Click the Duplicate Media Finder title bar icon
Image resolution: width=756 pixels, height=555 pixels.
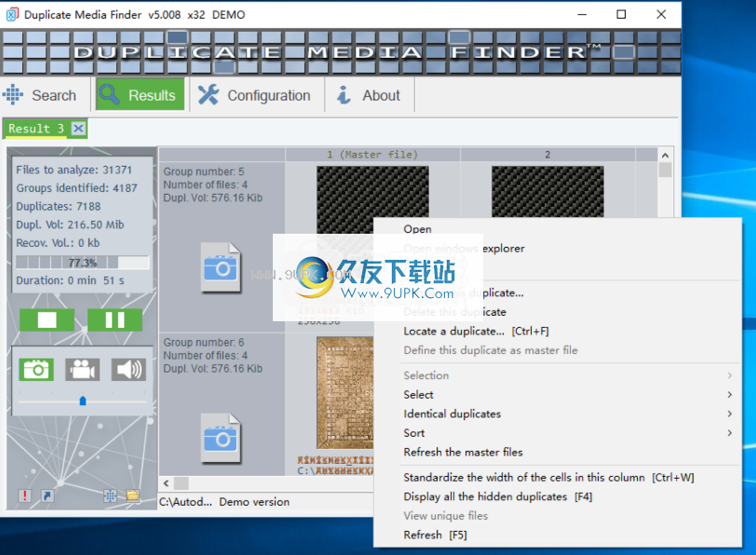pos(12,15)
